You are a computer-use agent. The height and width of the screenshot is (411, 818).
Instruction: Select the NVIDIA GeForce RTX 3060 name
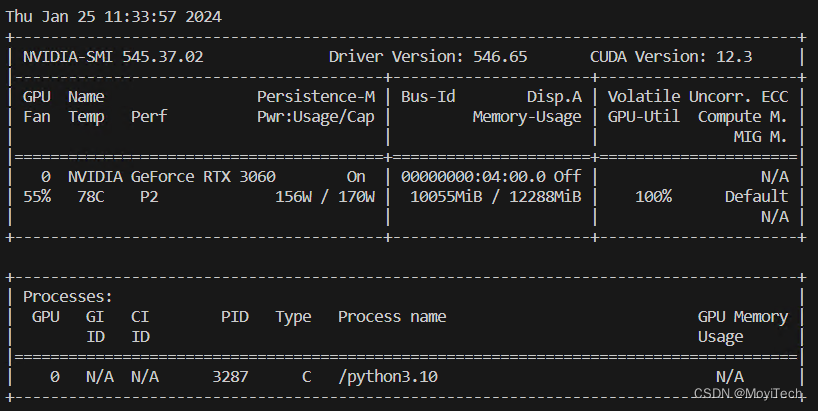click(x=172, y=177)
